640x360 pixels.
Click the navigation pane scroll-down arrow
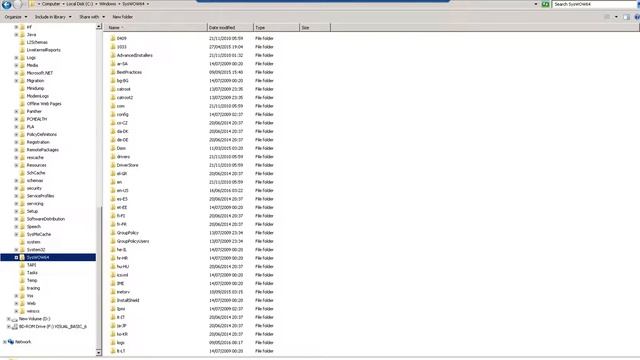tap(99, 352)
